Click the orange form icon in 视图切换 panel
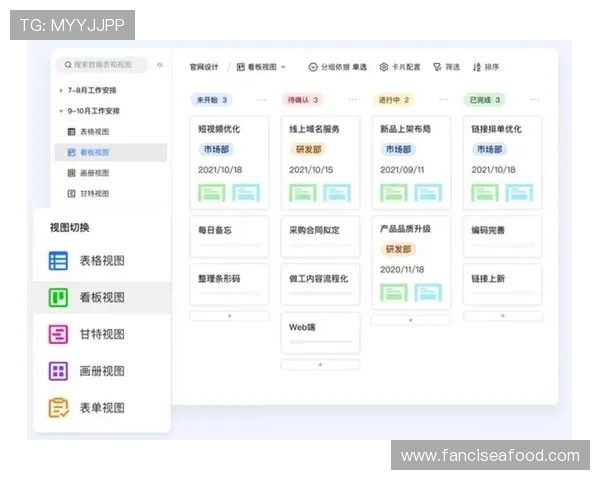Image resolution: width=600 pixels, height=480 pixels. (59, 408)
